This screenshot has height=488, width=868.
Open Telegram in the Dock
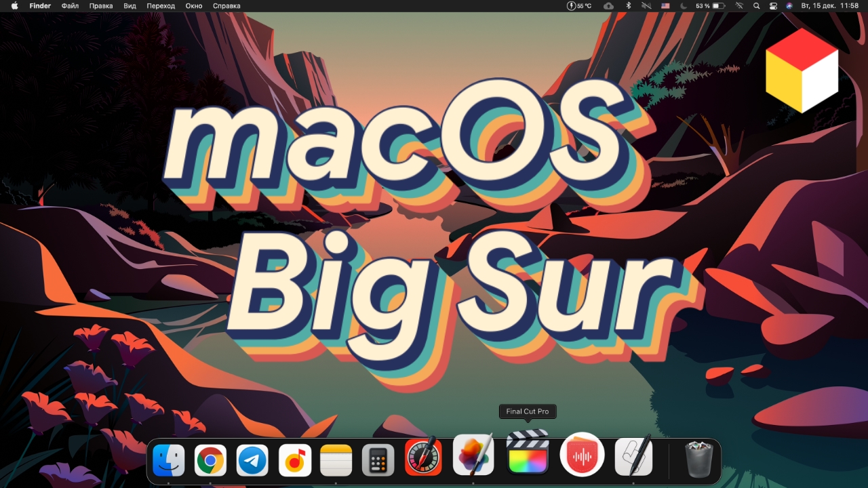tap(253, 461)
